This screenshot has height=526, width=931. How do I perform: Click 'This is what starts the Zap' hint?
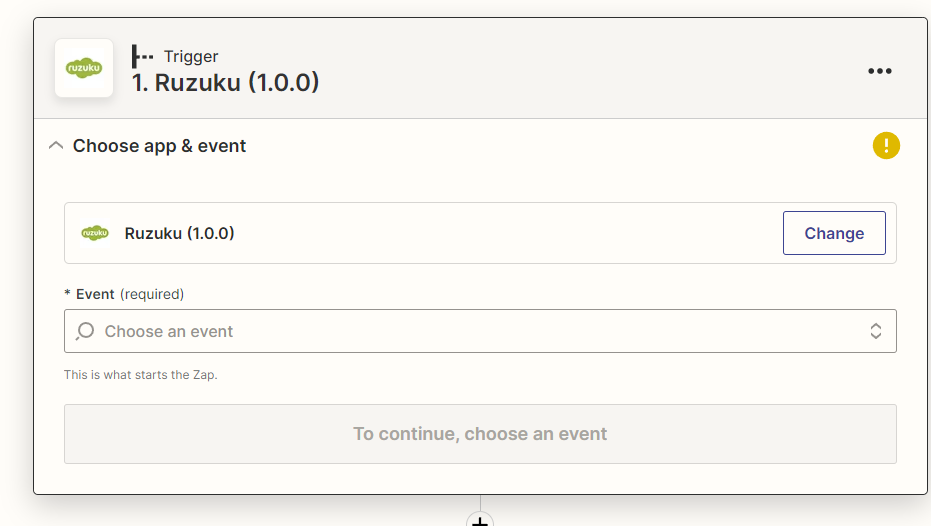click(x=140, y=375)
